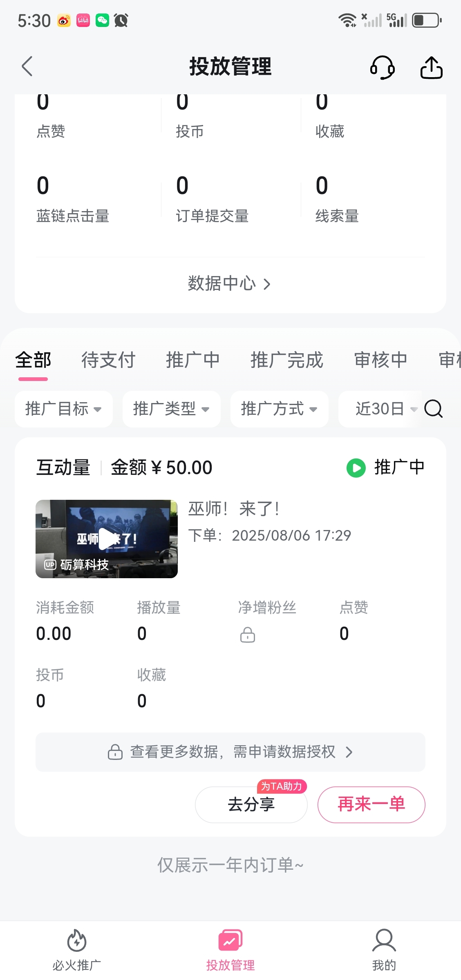The image size is (461, 980).
Task: Open 推广方式 filter dropdown
Action: [x=280, y=409]
